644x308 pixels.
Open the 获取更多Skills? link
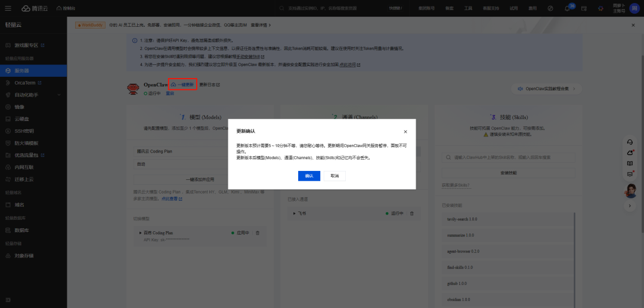pyautogui.click(x=456, y=185)
